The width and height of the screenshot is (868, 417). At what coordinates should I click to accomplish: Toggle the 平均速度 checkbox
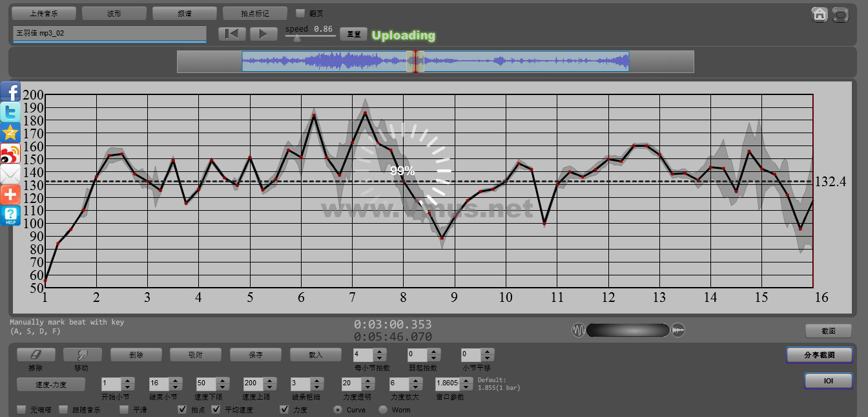[216, 409]
